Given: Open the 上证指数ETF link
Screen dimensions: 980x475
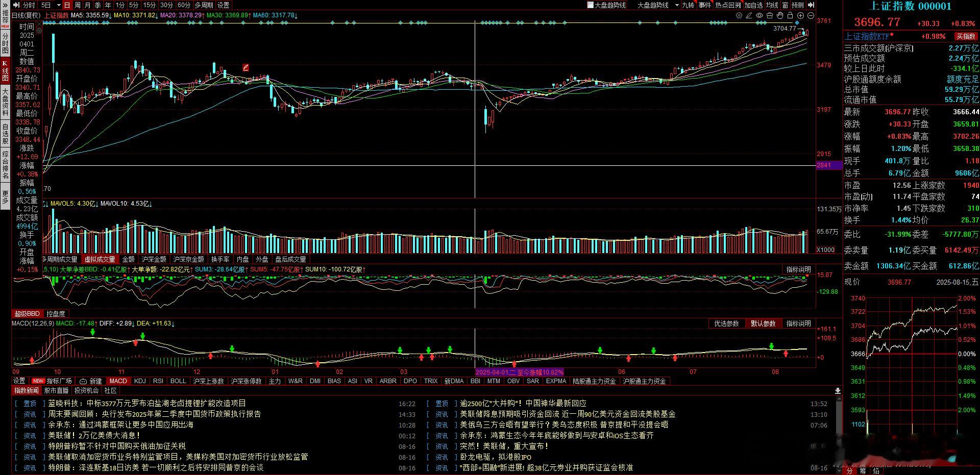Looking at the screenshot, I should click(867, 36).
